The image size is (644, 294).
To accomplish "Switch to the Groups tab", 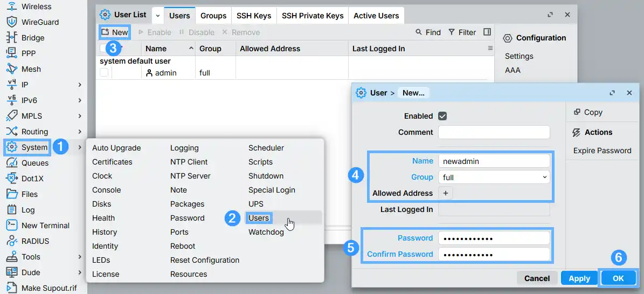I will (x=213, y=16).
